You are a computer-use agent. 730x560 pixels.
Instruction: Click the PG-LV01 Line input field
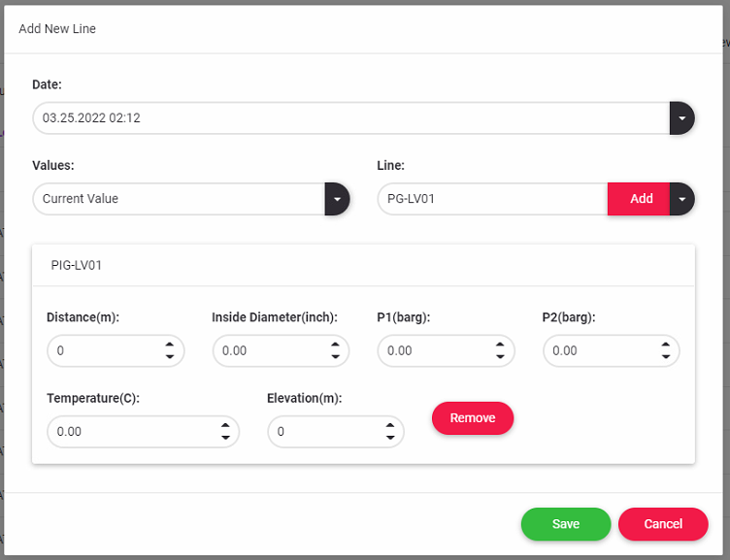[491, 199]
